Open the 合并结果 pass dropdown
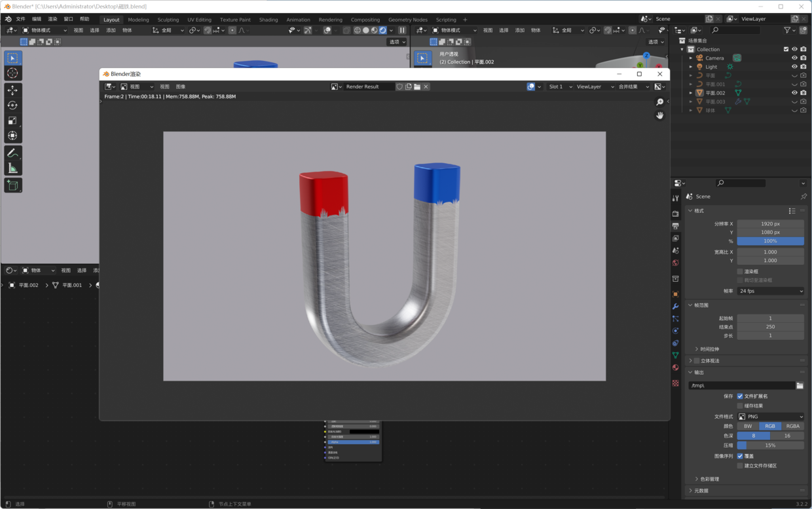812x509 pixels. [x=633, y=86]
